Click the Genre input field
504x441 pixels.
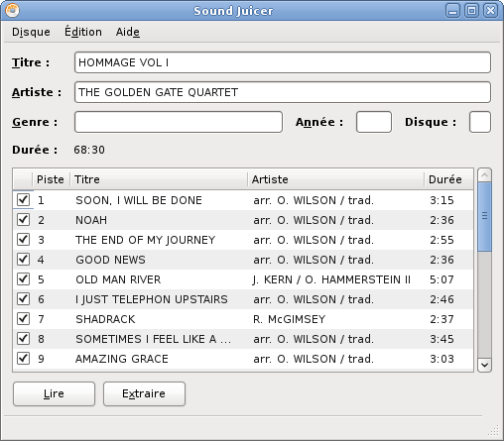pos(179,122)
